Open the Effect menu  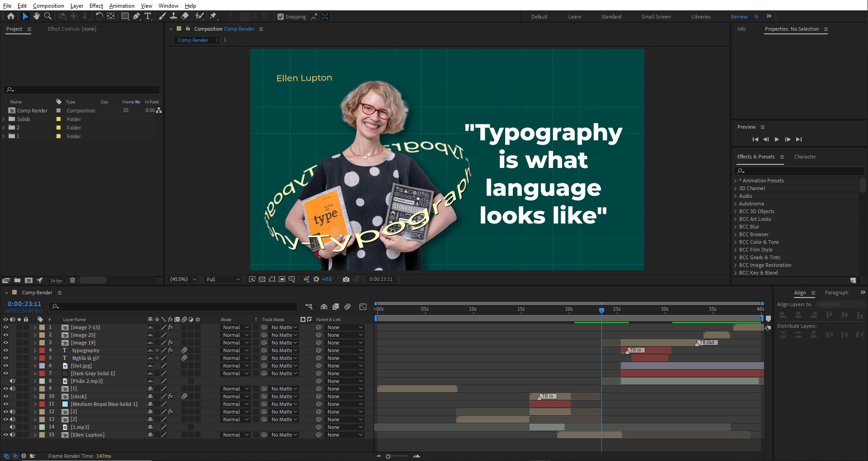click(x=96, y=5)
